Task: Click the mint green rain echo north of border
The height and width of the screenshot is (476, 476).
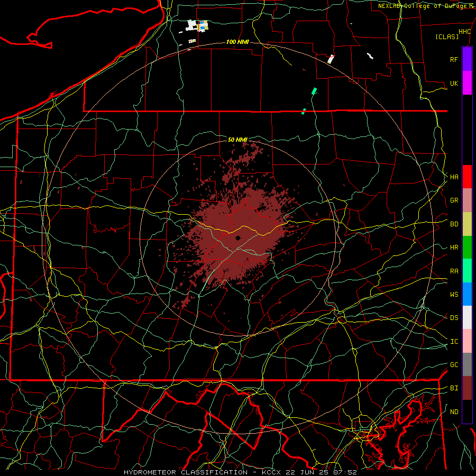Action: point(314,91)
